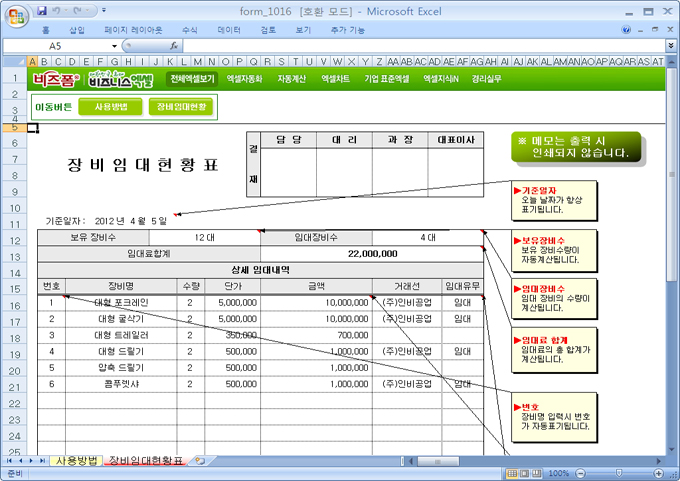This screenshot has width=680, height=481.
Task: Click the Undo arrow icon
Action: click(56, 10)
